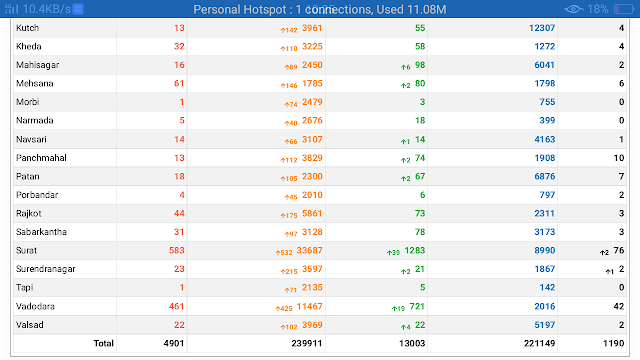This screenshot has width=640, height=360.
Task: Tap the signal strength icon in status bar
Action: coord(11,9)
